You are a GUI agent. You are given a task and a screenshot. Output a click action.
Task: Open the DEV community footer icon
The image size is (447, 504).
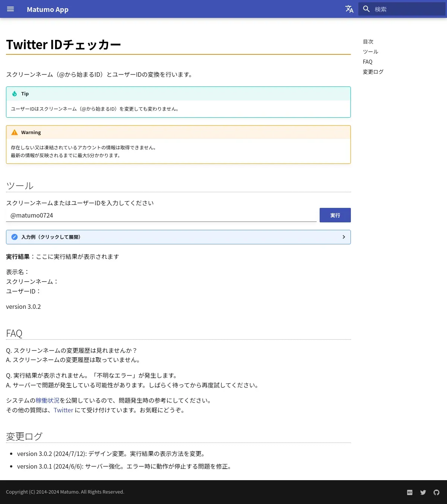[410, 492]
